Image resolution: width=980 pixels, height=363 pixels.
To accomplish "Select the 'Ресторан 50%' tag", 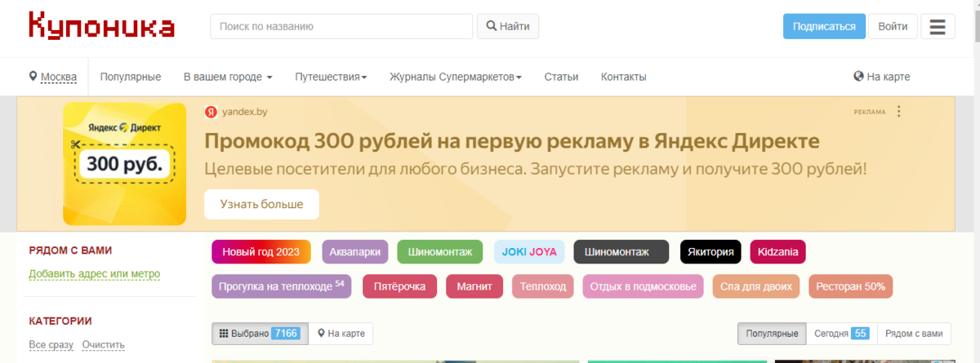I will (x=851, y=287).
